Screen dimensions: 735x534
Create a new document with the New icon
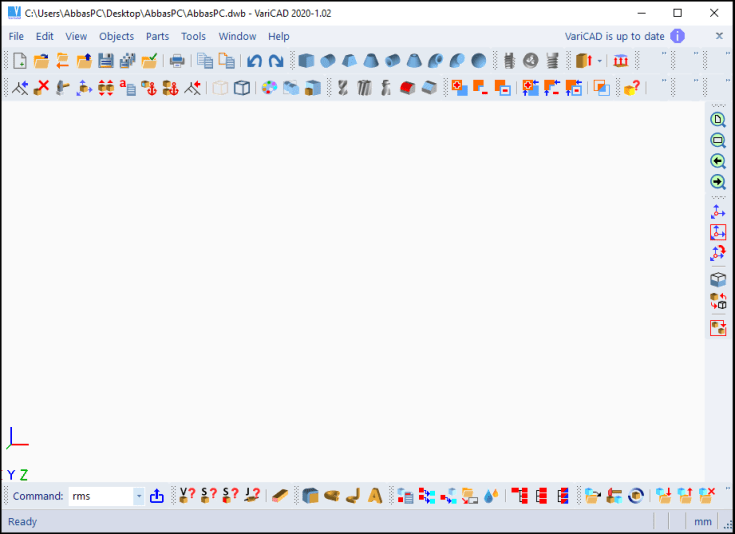click(x=20, y=61)
